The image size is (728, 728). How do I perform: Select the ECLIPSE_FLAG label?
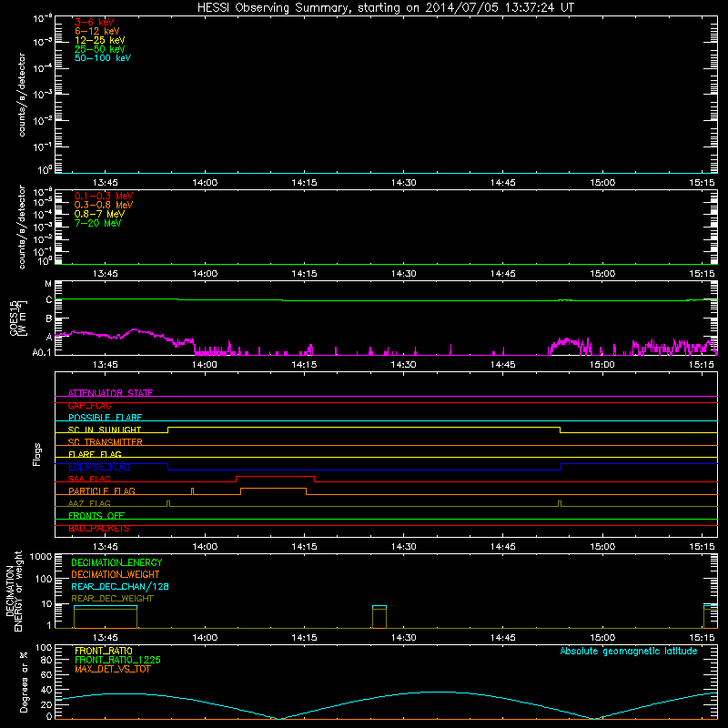coord(99,467)
